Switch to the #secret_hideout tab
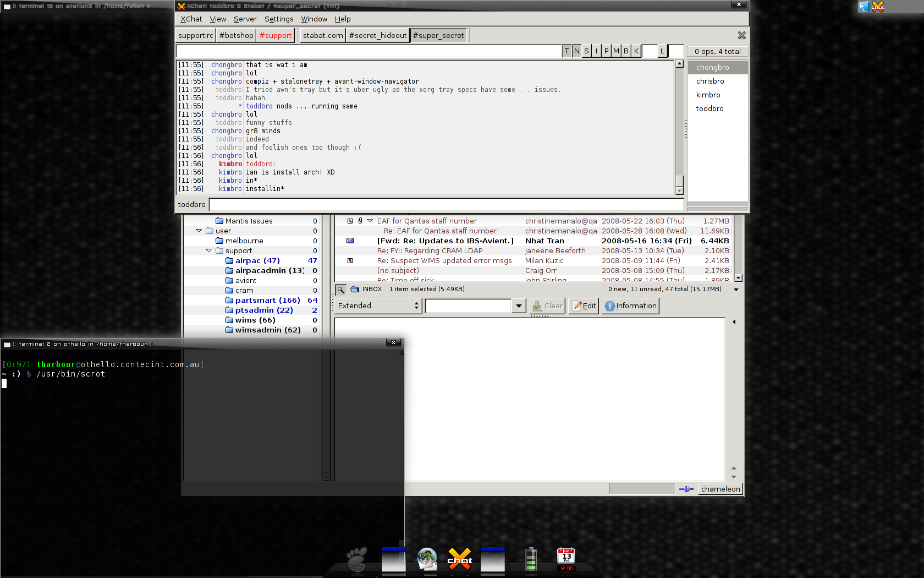The width and height of the screenshot is (924, 578). (x=378, y=35)
